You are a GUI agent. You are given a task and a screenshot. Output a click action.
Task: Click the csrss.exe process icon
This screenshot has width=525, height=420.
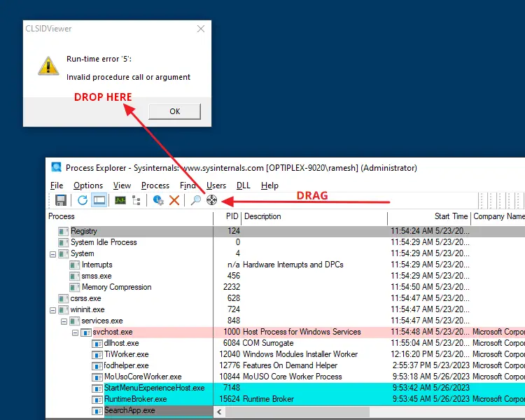coord(63,299)
